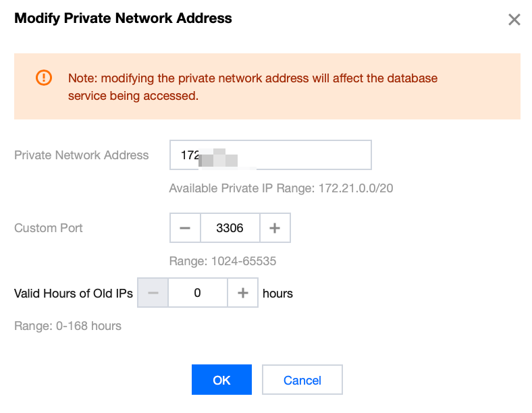The width and height of the screenshot is (532, 413).
Task: Click the Available Private IP Range hint
Action: point(281,188)
